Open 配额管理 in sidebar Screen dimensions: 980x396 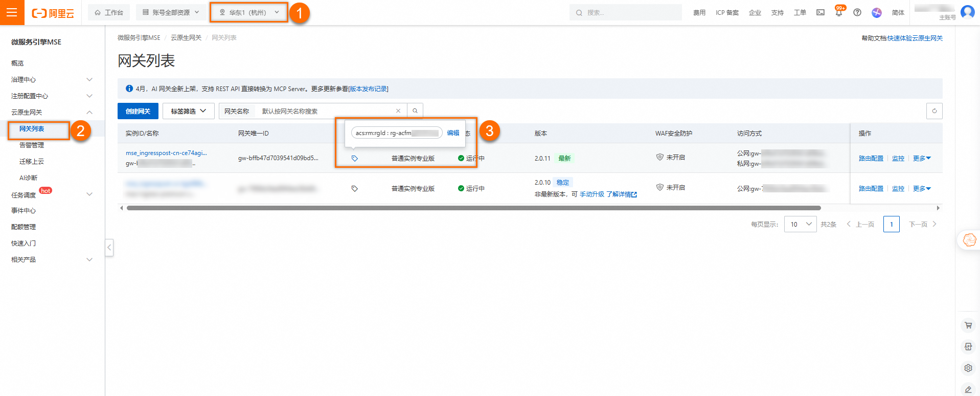click(x=24, y=227)
